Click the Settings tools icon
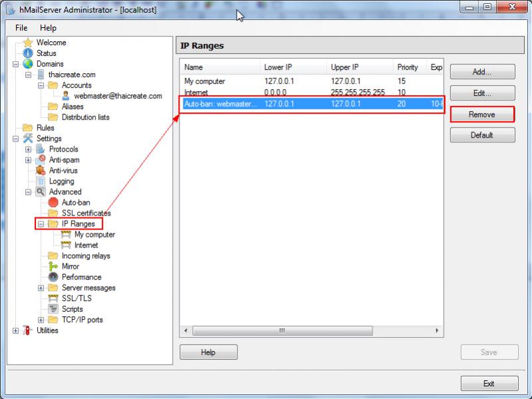Screen dimensions: 532x399 pos(28,138)
